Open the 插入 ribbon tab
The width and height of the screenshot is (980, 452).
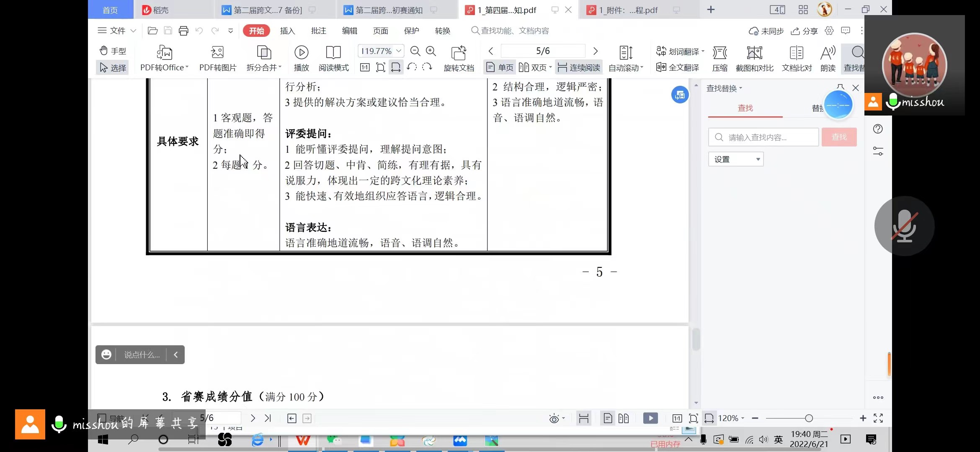(x=287, y=31)
